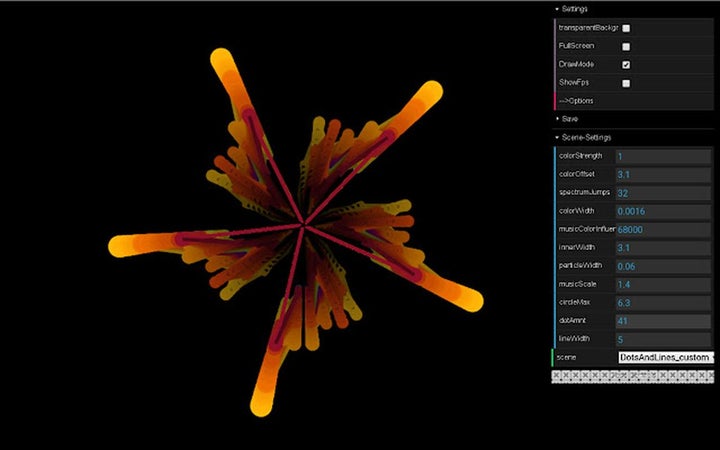Click the colorStrength value field
Image resolution: width=720 pixels, height=450 pixels.
662,156
